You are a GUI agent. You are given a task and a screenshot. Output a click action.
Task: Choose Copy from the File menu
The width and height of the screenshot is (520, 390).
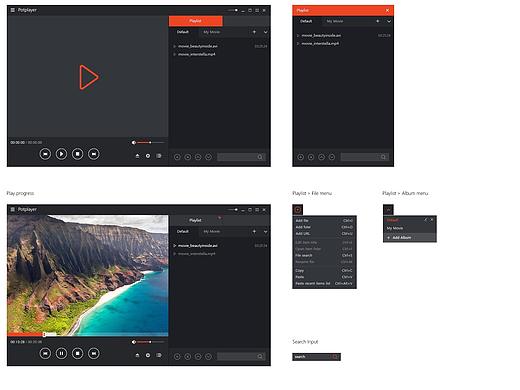pos(324,271)
